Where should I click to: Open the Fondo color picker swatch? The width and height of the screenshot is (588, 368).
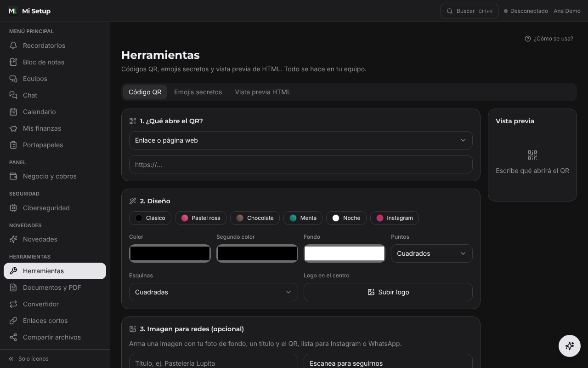(345, 253)
